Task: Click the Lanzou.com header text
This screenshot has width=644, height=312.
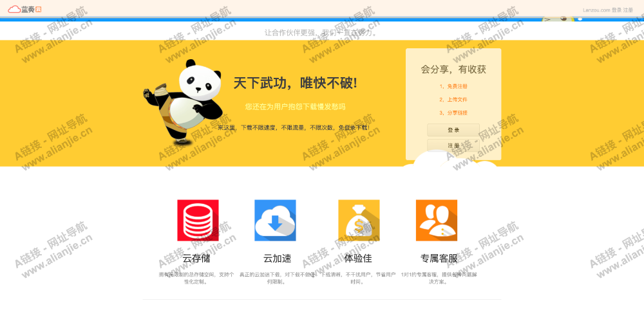Action: [x=596, y=10]
